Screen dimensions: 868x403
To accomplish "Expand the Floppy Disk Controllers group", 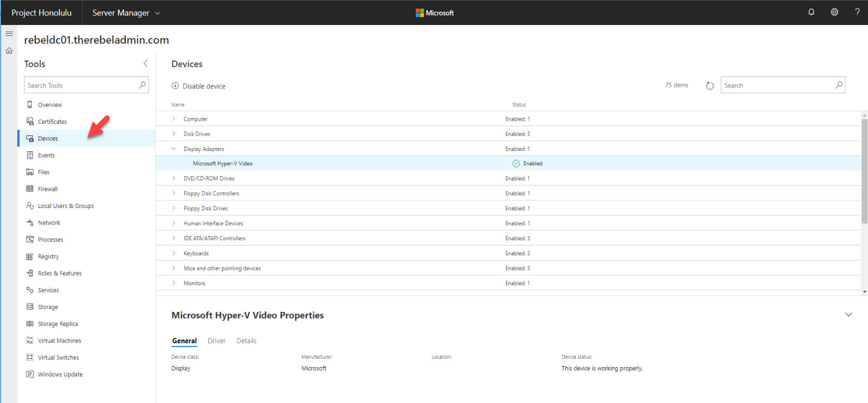I will (174, 193).
